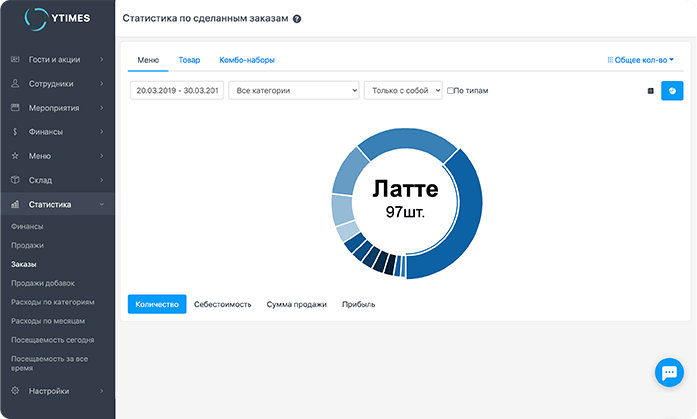Select the Себестоимость metric option
697x419 pixels.
[223, 304]
